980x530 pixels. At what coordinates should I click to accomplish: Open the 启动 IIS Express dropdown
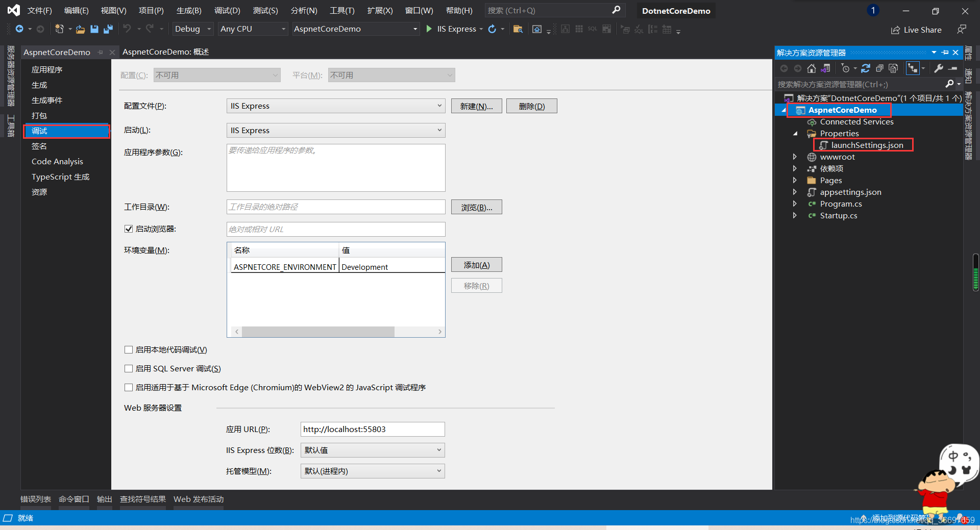(x=336, y=131)
